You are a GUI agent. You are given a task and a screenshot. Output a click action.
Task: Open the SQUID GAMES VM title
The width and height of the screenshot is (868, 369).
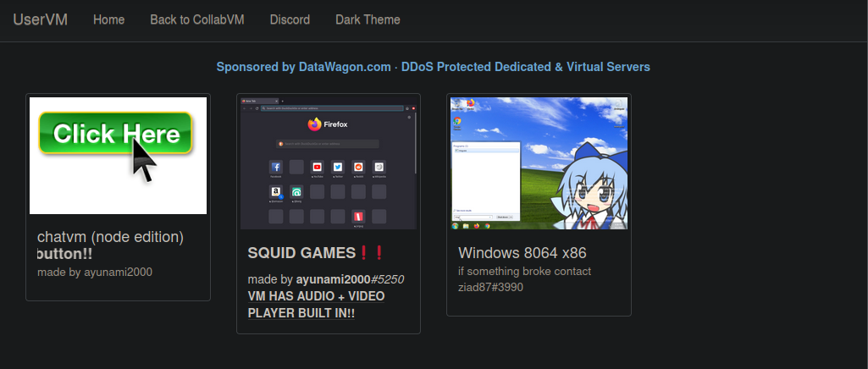coord(302,253)
